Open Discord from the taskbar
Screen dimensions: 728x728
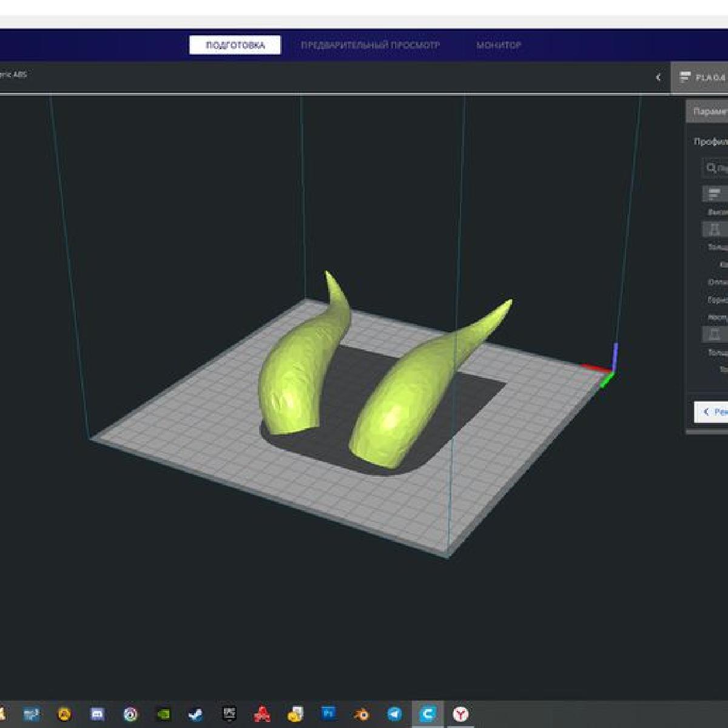[97, 714]
